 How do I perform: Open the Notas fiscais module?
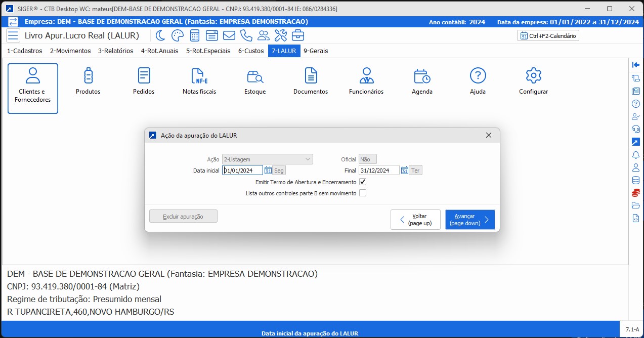coord(199,81)
